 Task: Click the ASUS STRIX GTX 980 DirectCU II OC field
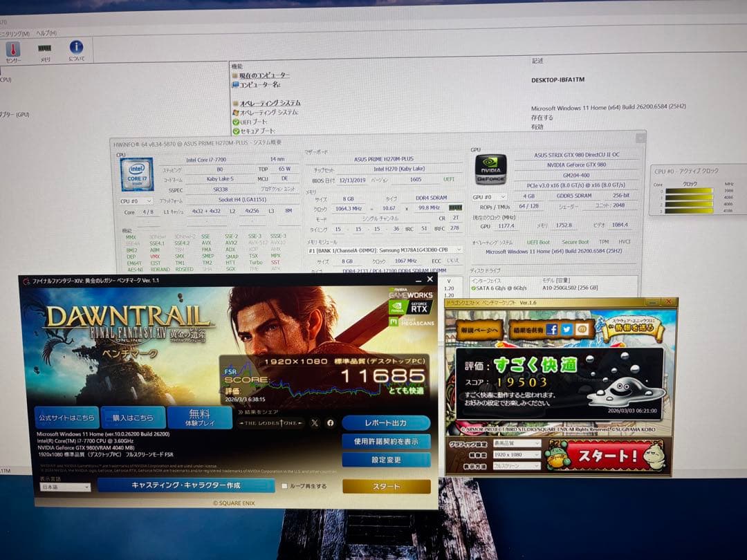(576, 155)
